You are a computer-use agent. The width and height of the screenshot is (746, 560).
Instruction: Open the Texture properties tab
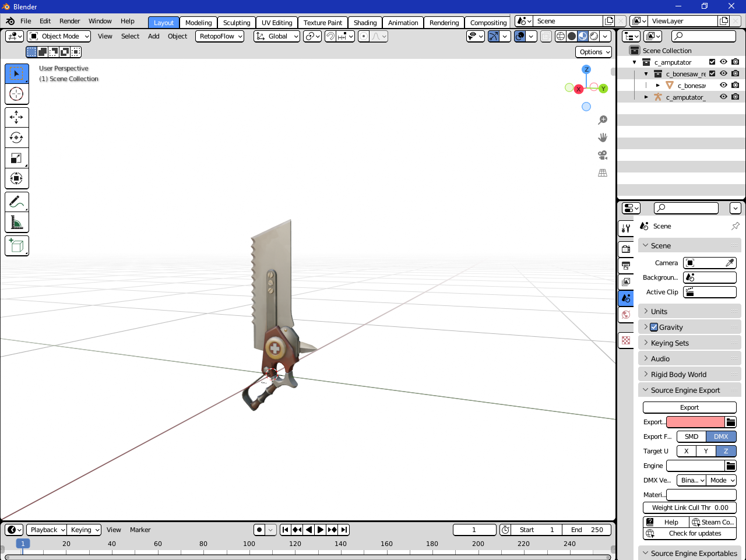point(626,340)
